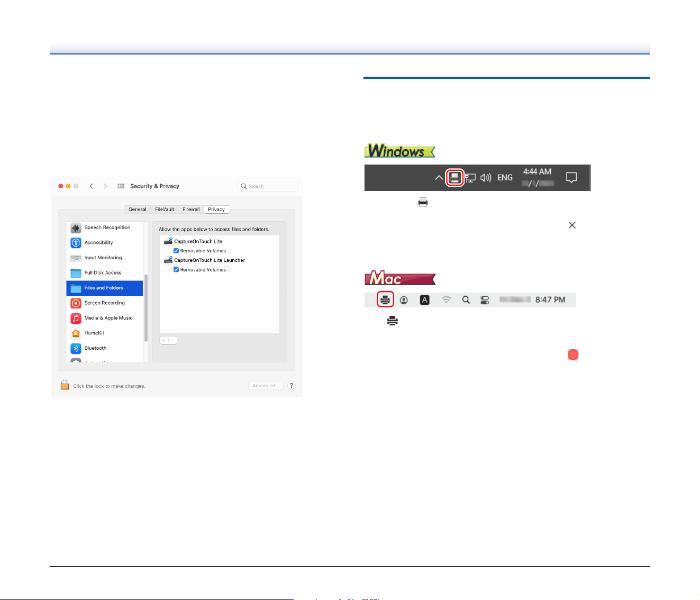This screenshot has width=700, height=600.
Task: Go forward in Security & Privacy window
Action: click(105, 186)
